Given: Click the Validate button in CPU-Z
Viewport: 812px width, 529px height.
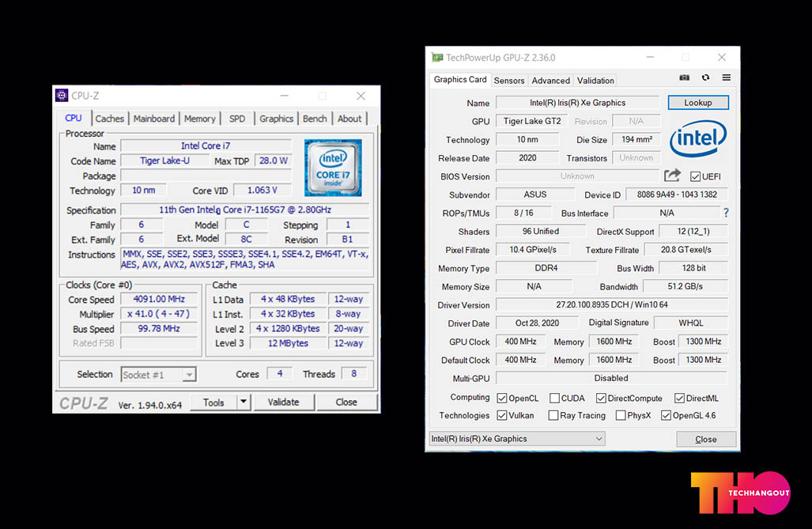Looking at the screenshot, I should tap(283, 402).
